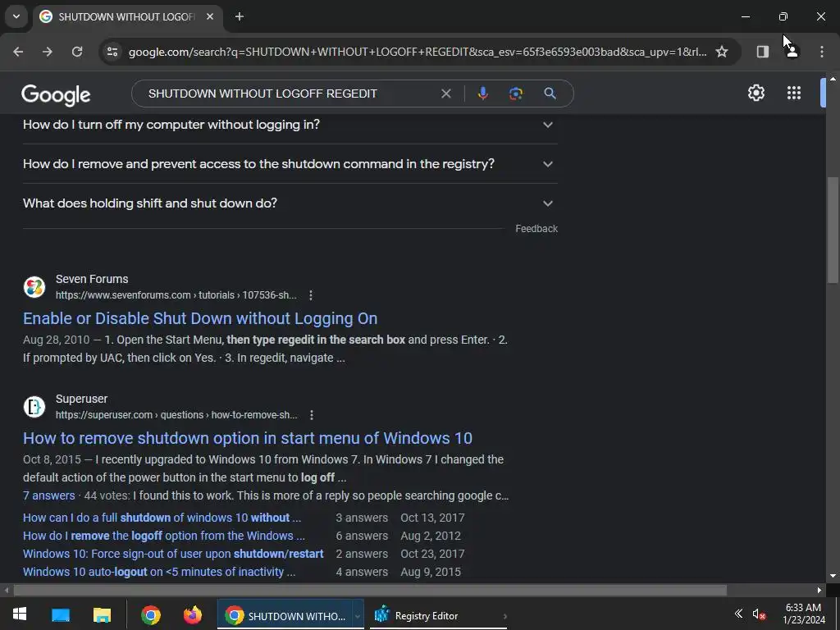The image size is (840, 630).
Task: Click the '7 answers' link
Action: point(48,495)
